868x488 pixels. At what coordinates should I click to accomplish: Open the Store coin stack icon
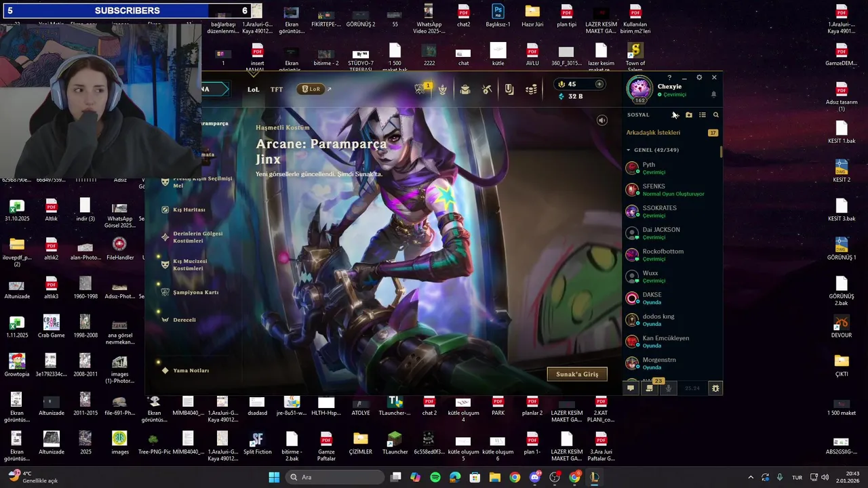coord(532,89)
